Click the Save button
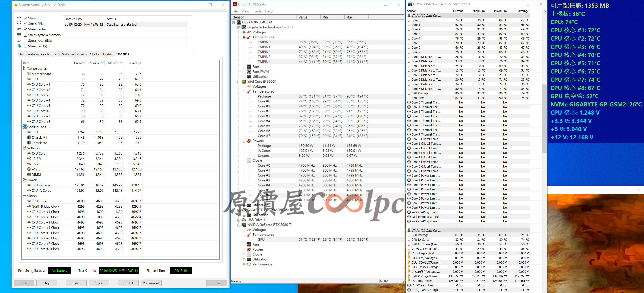The image size is (644, 293). coord(99,283)
